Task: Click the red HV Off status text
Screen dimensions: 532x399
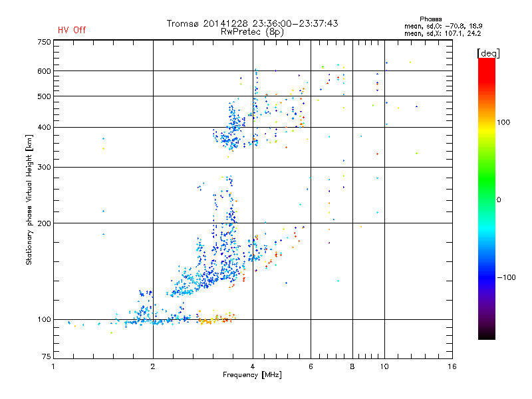Action: click(x=72, y=30)
